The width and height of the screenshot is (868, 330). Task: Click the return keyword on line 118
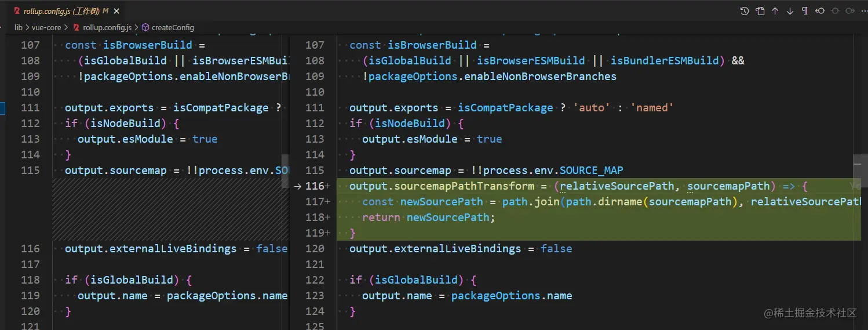pos(381,217)
